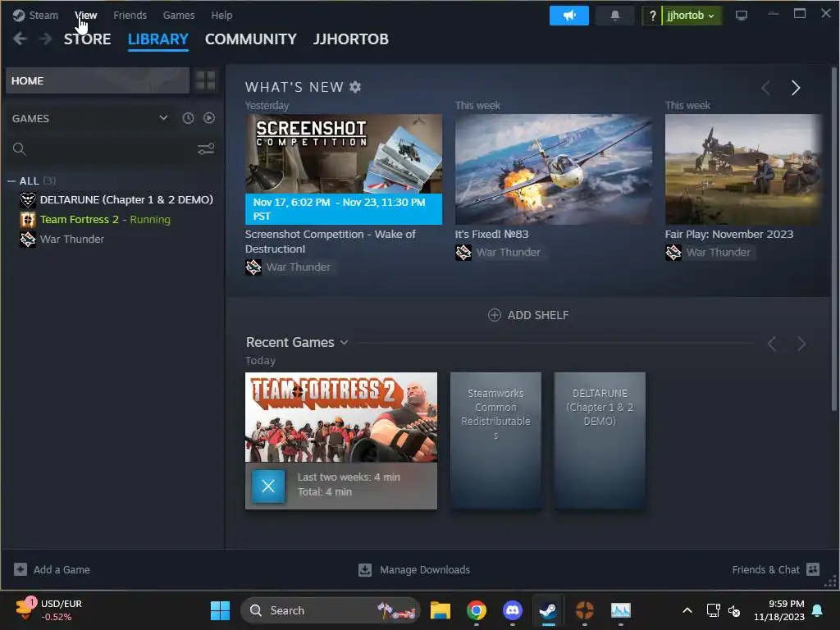Viewport: 840px width, 630px height.
Task: Click the ADD SHELF text
Action: point(538,315)
